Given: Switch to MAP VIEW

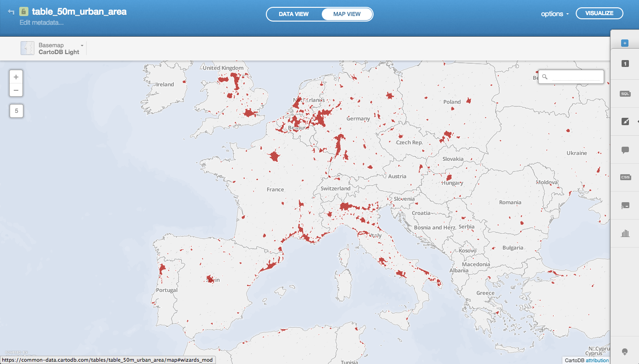Looking at the screenshot, I should click(347, 14).
